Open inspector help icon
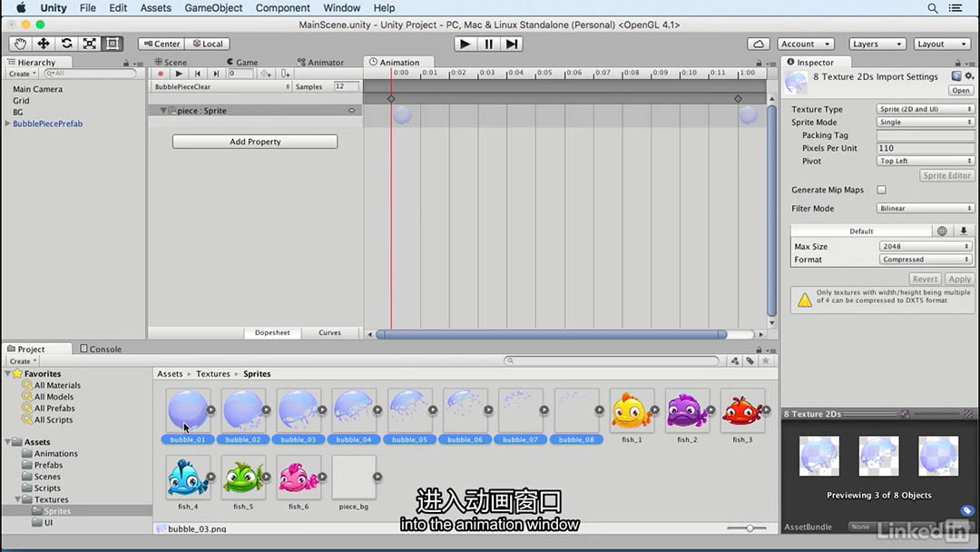The image size is (980, 552). (956, 76)
